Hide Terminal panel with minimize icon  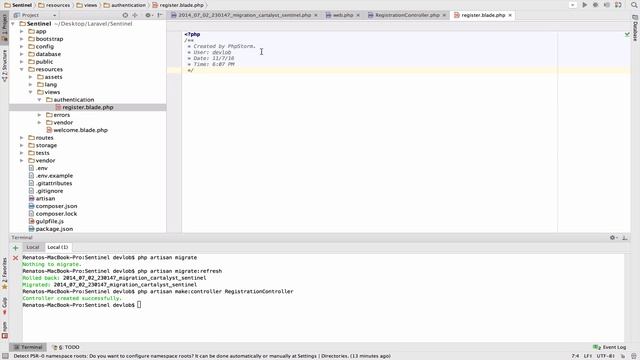[x=625, y=238]
